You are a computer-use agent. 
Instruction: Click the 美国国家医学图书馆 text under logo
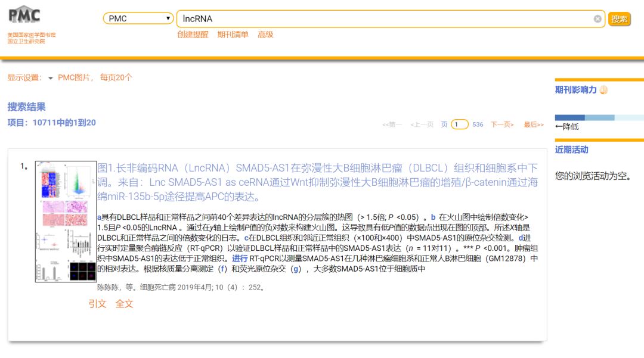[32, 35]
